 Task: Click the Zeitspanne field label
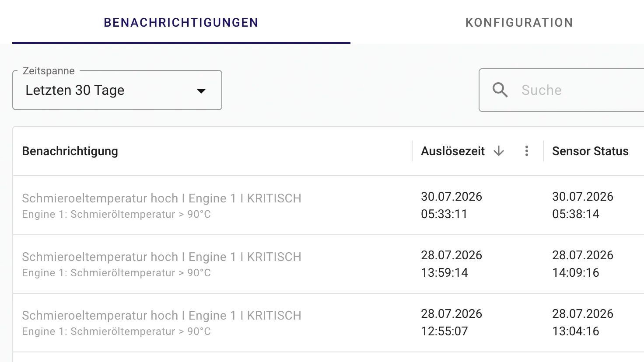[49, 71]
